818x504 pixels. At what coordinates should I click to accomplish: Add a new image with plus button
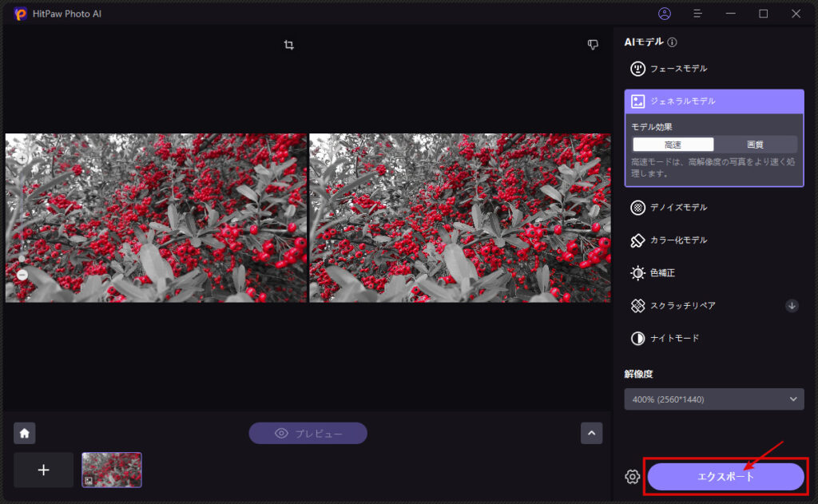coord(44,470)
